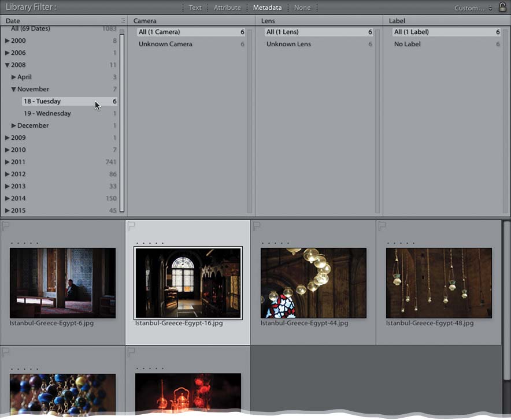
Task: Set star rating dots above Istanbul-Greece-Egypt-44.jpg
Action: (x=275, y=243)
